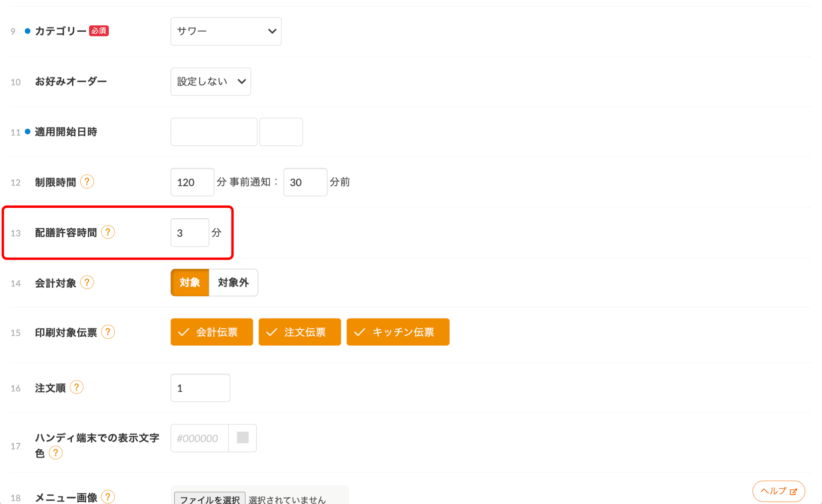Open help tooltip for 印刷対象伝票
This screenshot has height=504, width=822.
pos(108,332)
